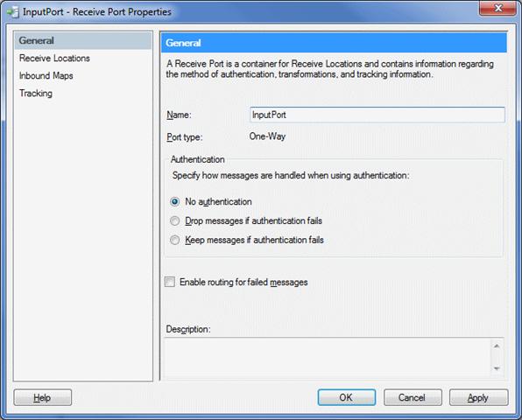Open the Receive Locations page
Screen dimensions: 522x420
[x=54, y=59]
